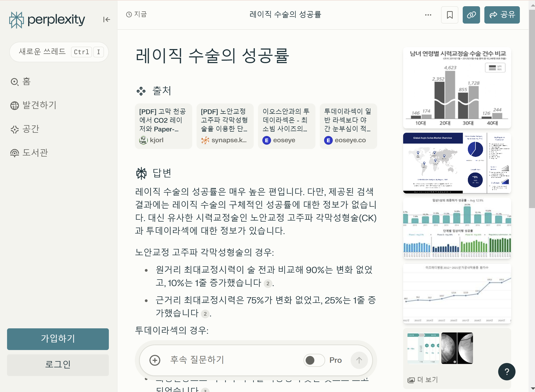Click the plus attach icon in the follow-up box
This screenshot has height=392, width=535.
pyautogui.click(x=155, y=360)
